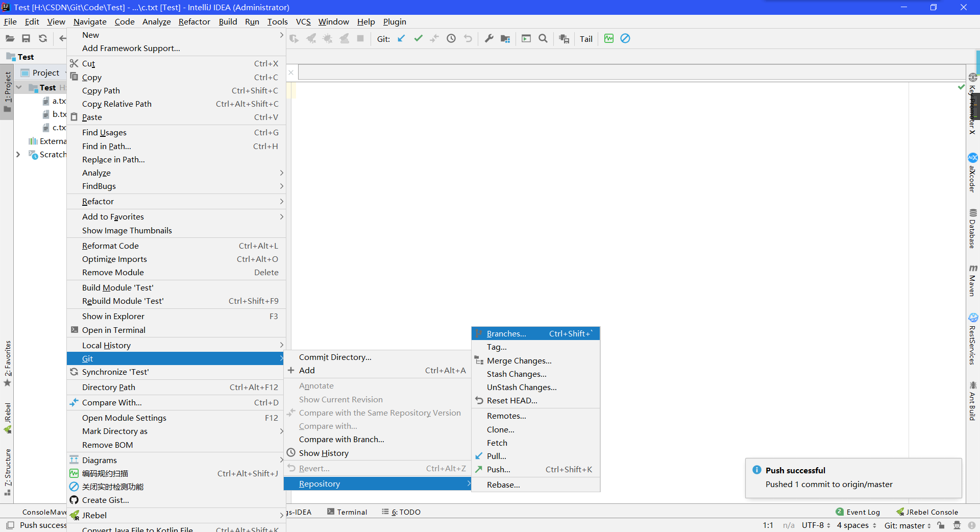Click the Run Anything toolbar icon
The width and height of the screenshot is (980, 532).
526,39
